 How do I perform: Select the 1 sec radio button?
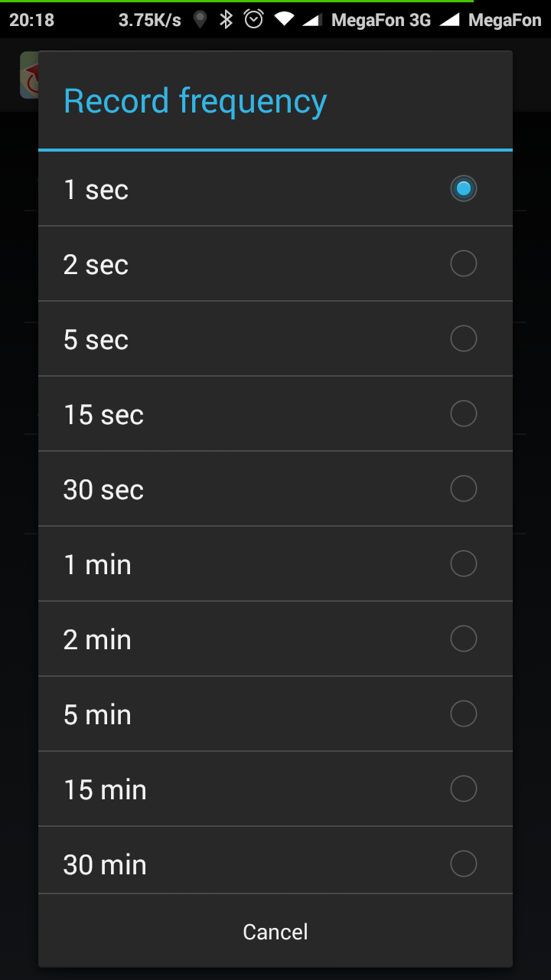[463, 188]
